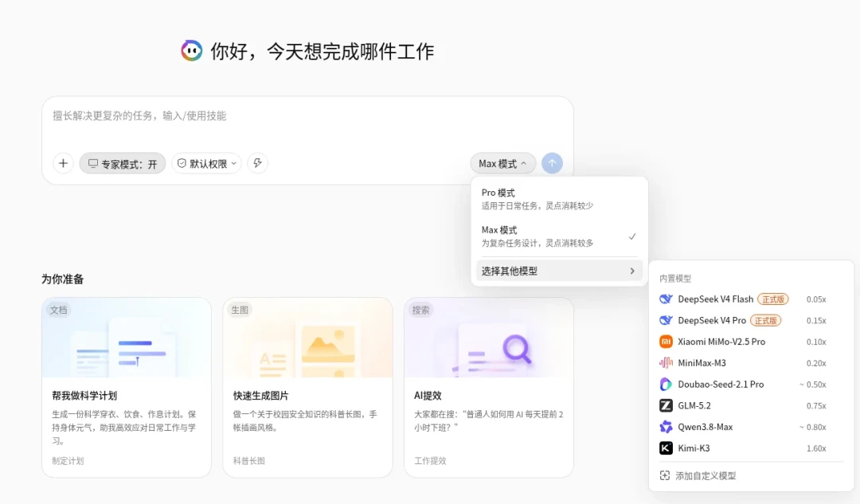Image resolution: width=860 pixels, height=504 pixels.
Task: Click the 制定计划 card footer text
Action: coord(68,461)
